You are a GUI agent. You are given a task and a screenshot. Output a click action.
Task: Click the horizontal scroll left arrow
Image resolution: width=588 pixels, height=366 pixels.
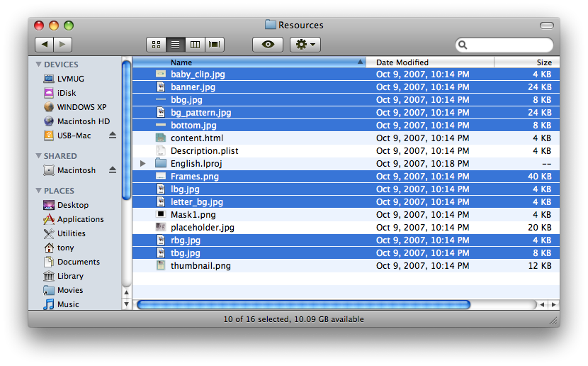(542, 304)
